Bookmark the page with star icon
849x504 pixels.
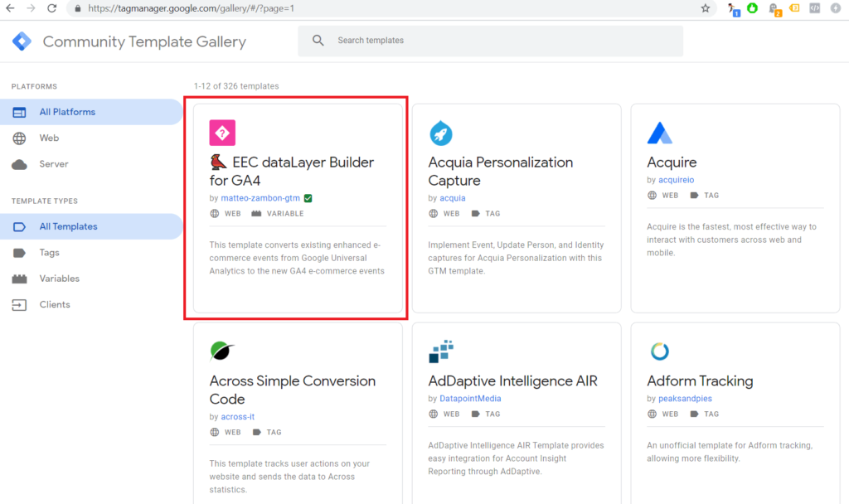[x=705, y=8]
